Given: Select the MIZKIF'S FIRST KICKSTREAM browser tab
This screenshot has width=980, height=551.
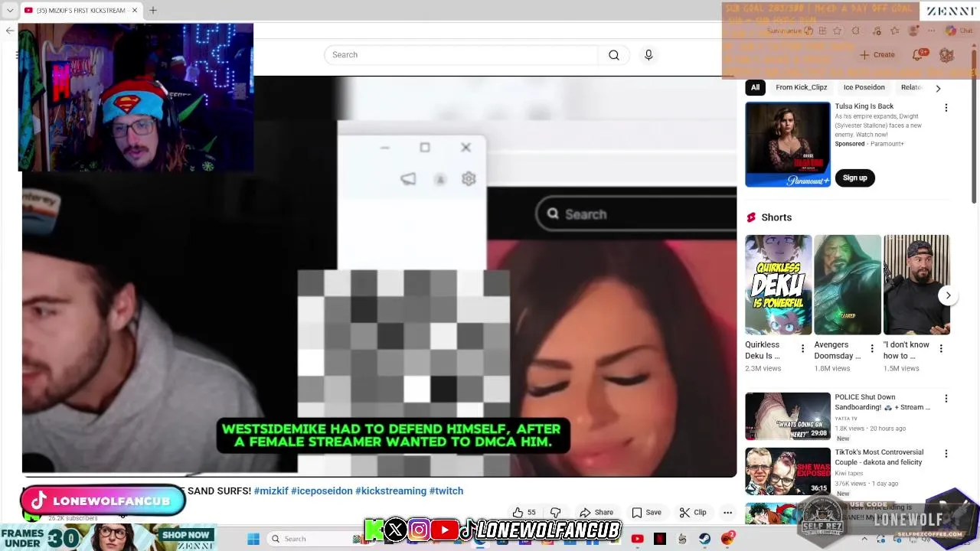Looking at the screenshot, I should (x=80, y=10).
